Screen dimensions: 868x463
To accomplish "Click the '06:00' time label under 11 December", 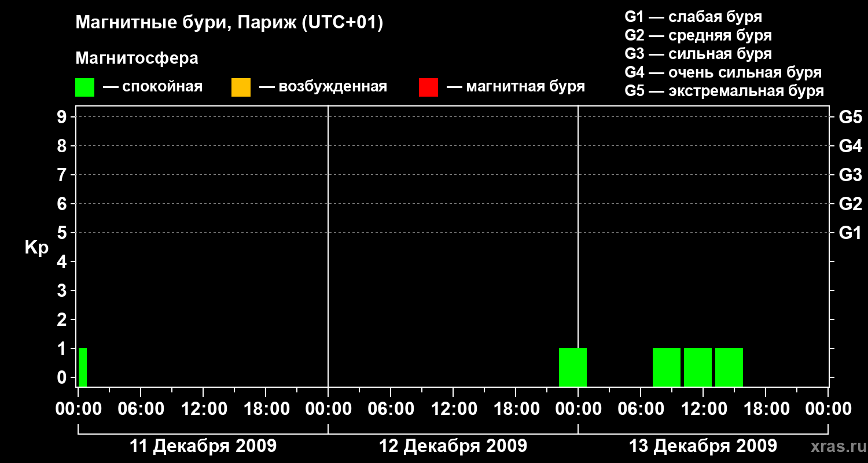I will (x=141, y=409).
